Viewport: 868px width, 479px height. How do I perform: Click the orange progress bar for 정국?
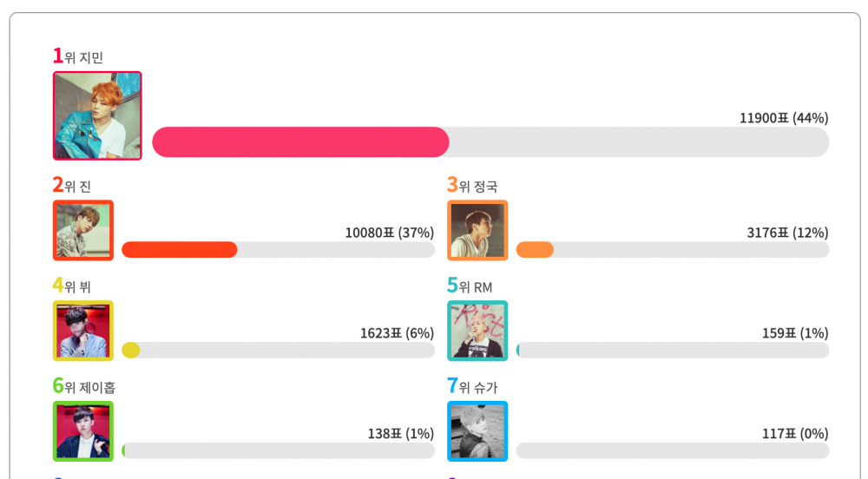point(535,250)
